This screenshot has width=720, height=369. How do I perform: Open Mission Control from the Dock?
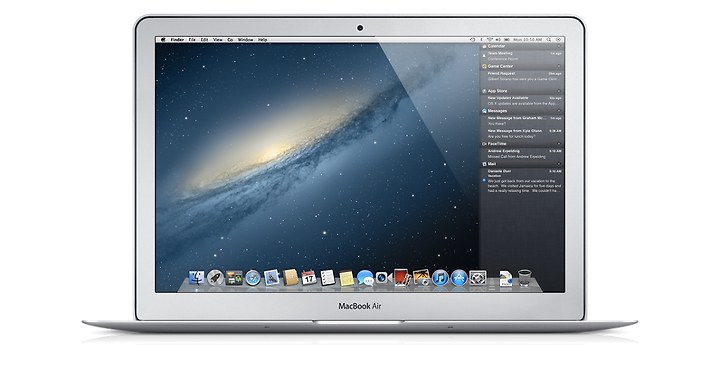[x=234, y=277]
